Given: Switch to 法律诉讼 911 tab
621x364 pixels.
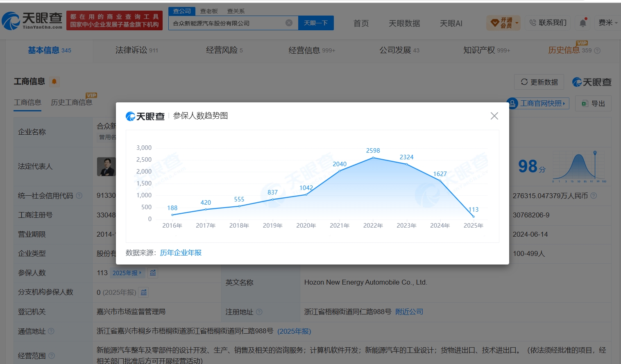Looking at the screenshot, I should (x=137, y=50).
